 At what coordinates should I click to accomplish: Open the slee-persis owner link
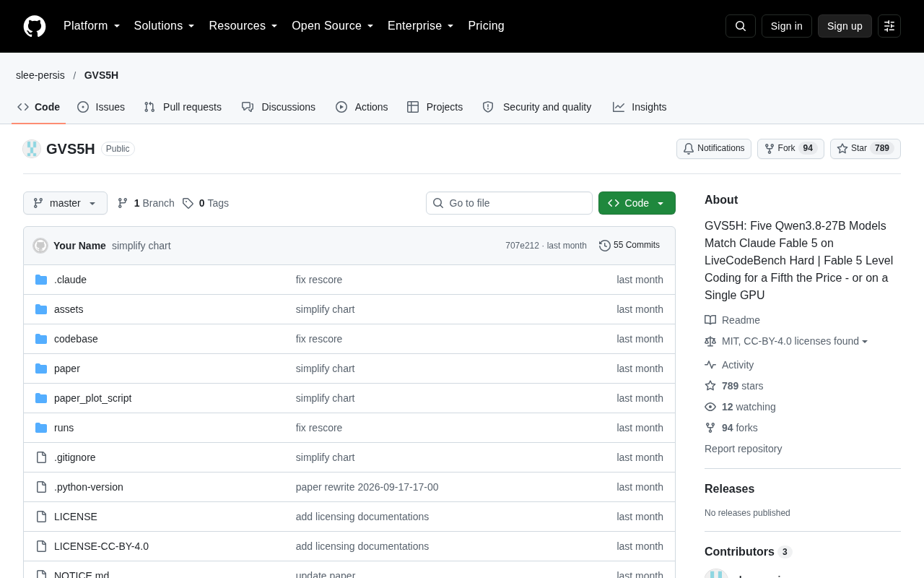(40, 75)
